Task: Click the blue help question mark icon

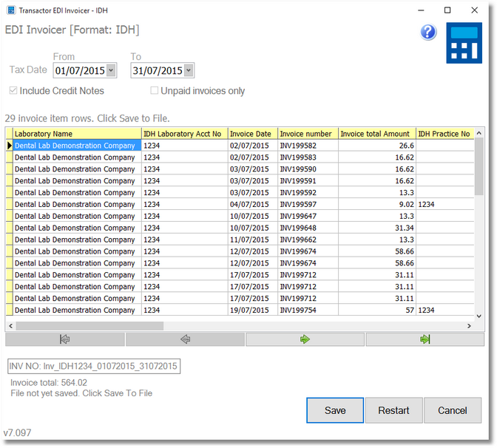Action: click(x=428, y=32)
